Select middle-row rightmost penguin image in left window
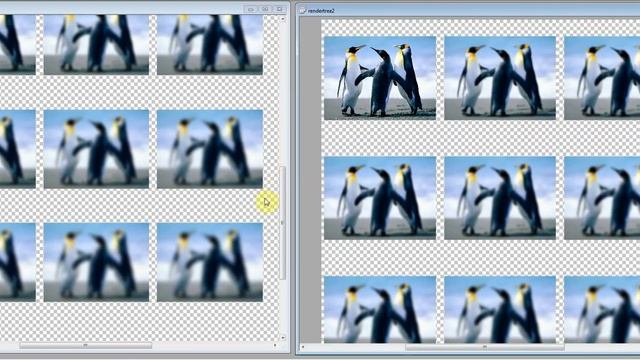 (x=210, y=149)
